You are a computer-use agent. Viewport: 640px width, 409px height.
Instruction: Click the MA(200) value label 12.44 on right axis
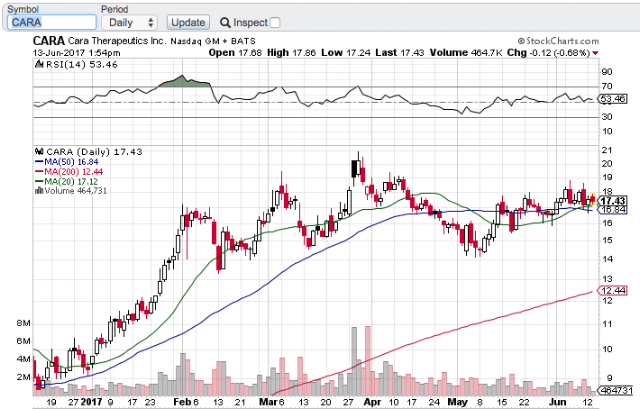(x=613, y=291)
